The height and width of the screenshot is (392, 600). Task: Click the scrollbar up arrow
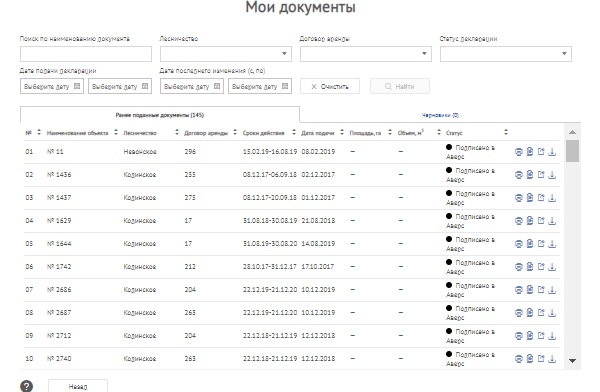coord(572,132)
